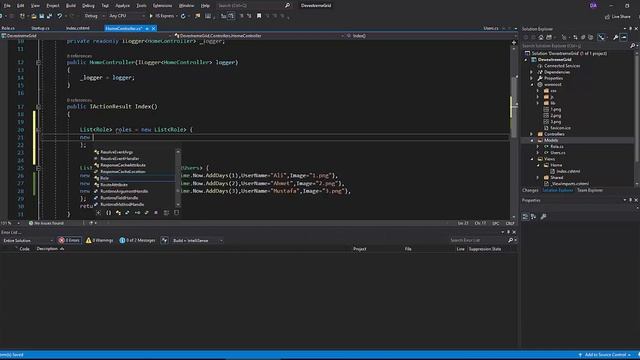The width and height of the screenshot is (640, 360).
Task: Toggle the Errors filter button
Action: tap(69, 240)
